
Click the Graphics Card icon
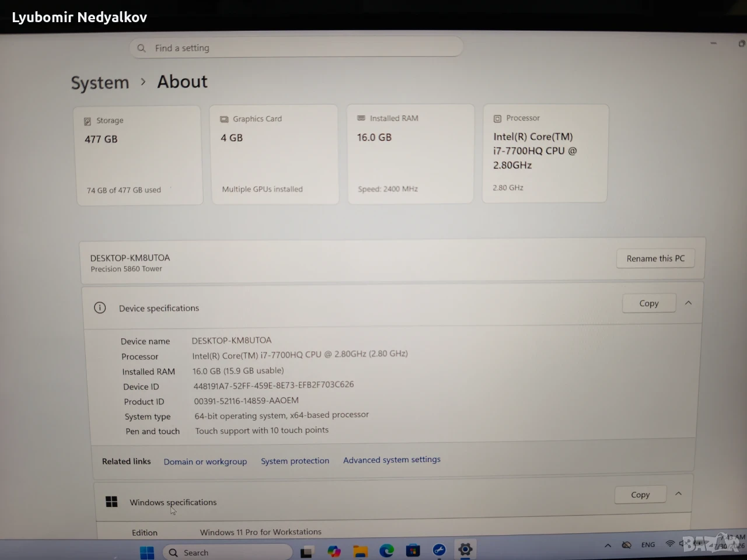tap(224, 119)
